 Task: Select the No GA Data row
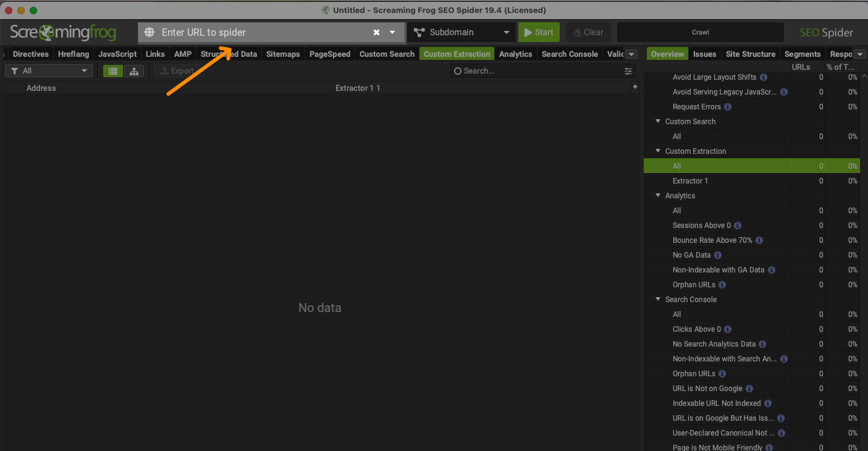pos(751,255)
